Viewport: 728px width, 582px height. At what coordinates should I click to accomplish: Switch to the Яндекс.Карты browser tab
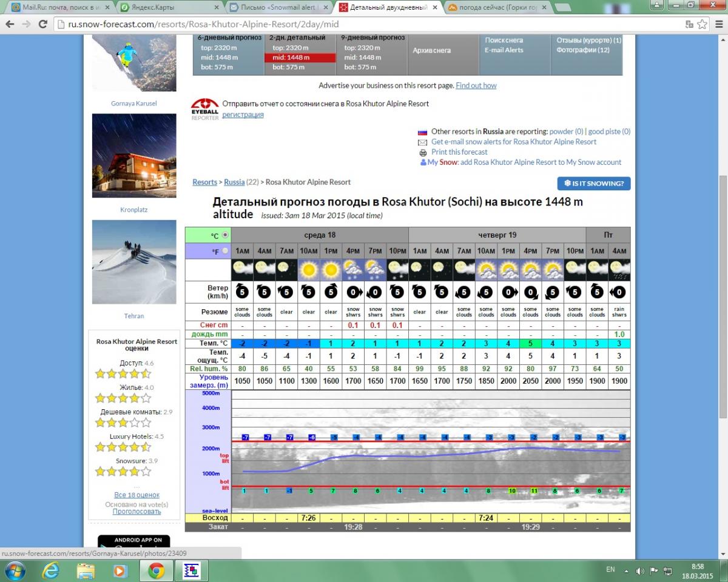(171, 8)
